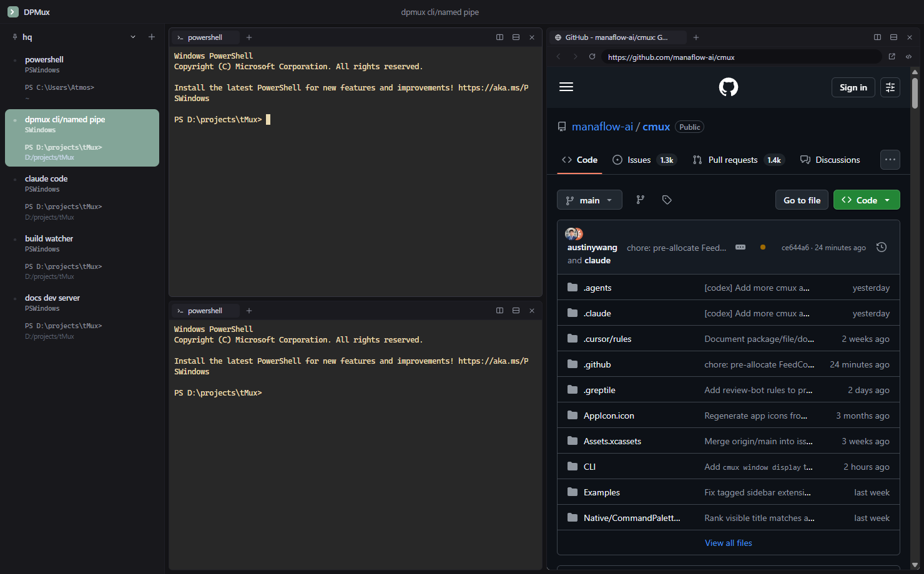
Task: Add a new tab in top terminal pane
Action: tap(249, 37)
